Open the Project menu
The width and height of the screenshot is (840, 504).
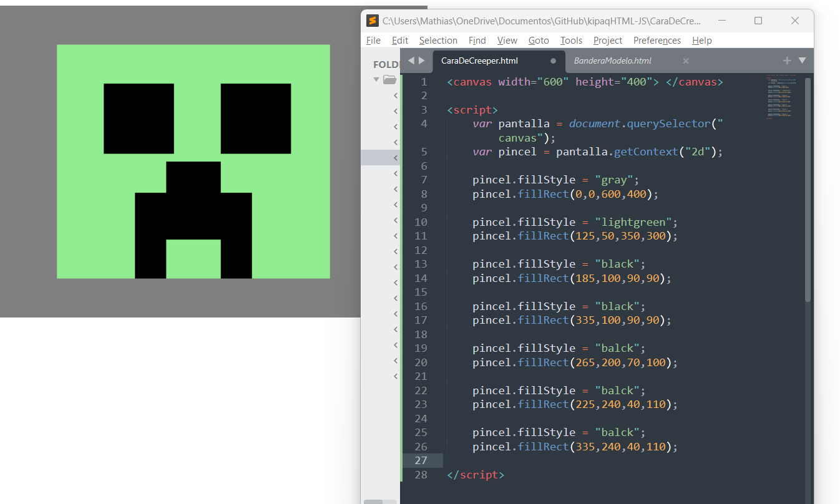click(x=608, y=41)
